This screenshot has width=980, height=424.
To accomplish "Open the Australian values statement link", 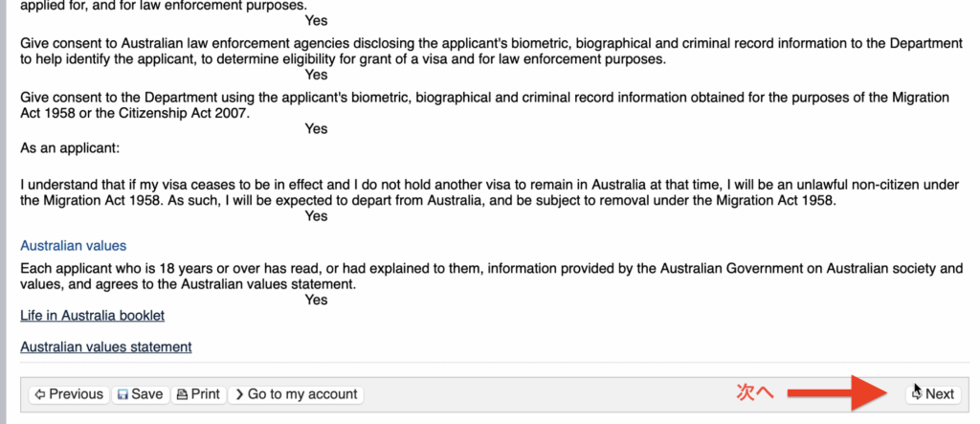I will click(x=106, y=346).
